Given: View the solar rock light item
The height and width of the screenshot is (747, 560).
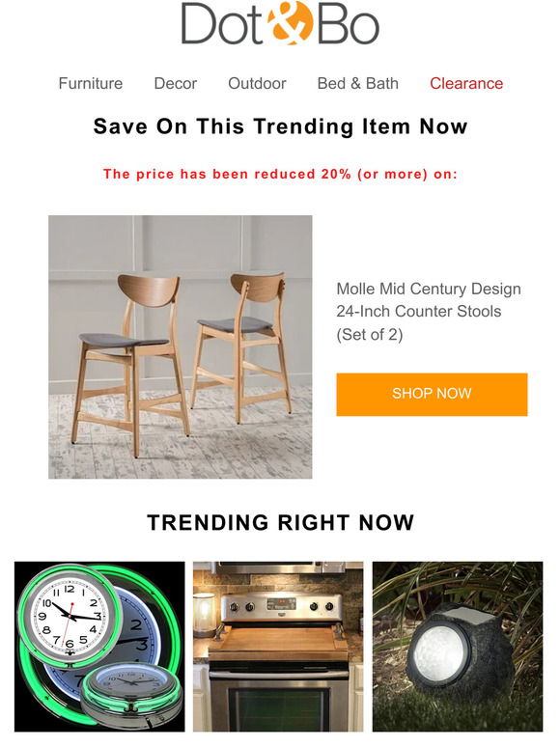Looking at the screenshot, I should tap(458, 647).
